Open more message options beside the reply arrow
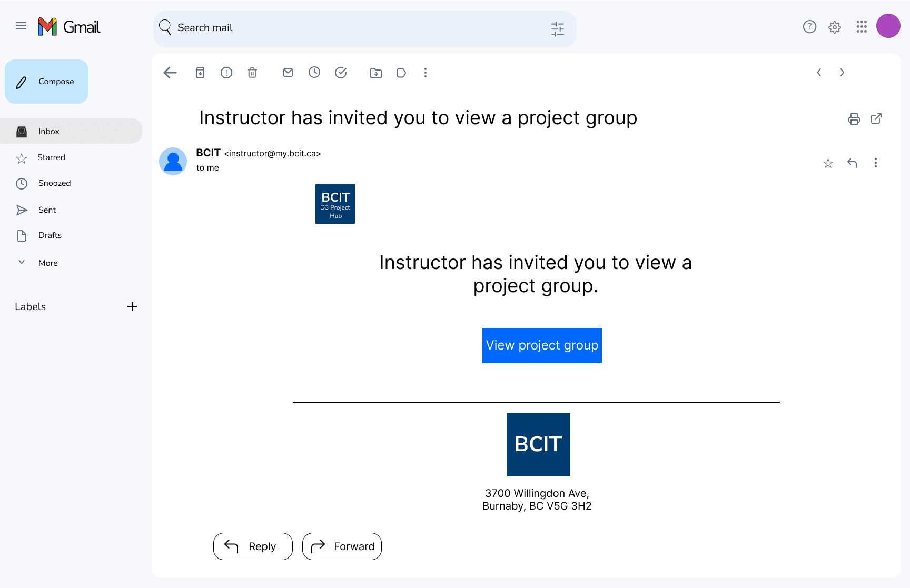Screen dimensions: 910x588 tap(876, 163)
